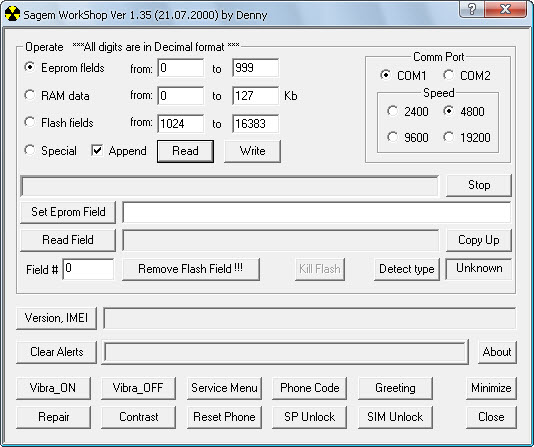Click the Reset Phone button
This screenshot has height=447, width=534.
[x=224, y=417]
